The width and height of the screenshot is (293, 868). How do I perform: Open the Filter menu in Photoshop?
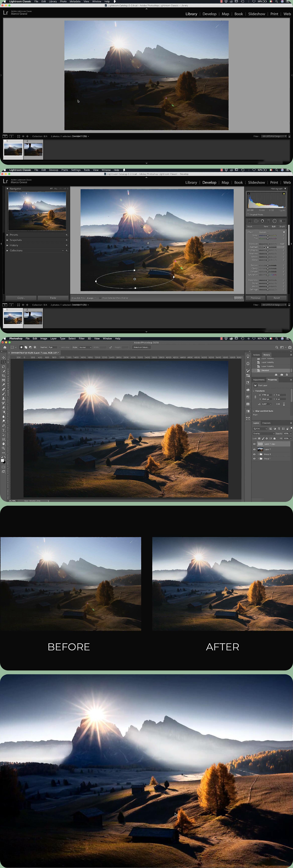(x=81, y=339)
